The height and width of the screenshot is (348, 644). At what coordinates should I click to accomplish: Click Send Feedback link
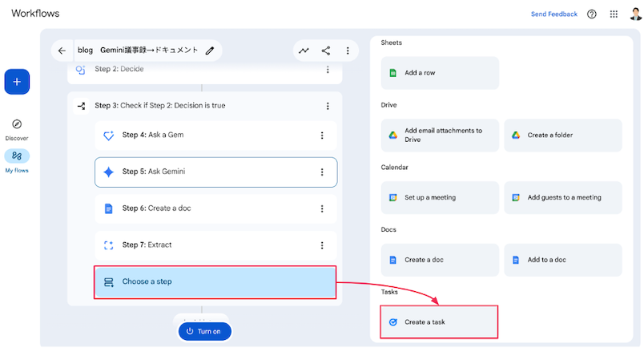click(x=554, y=14)
